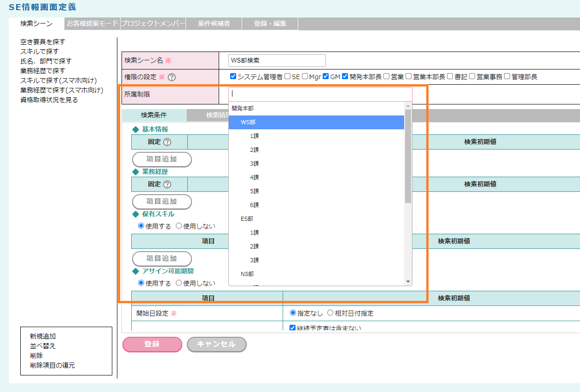Image resolution: width=580 pixels, height=392 pixels.
Task: Pick 開発本部 in the dropdown list
Action: (x=243, y=109)
